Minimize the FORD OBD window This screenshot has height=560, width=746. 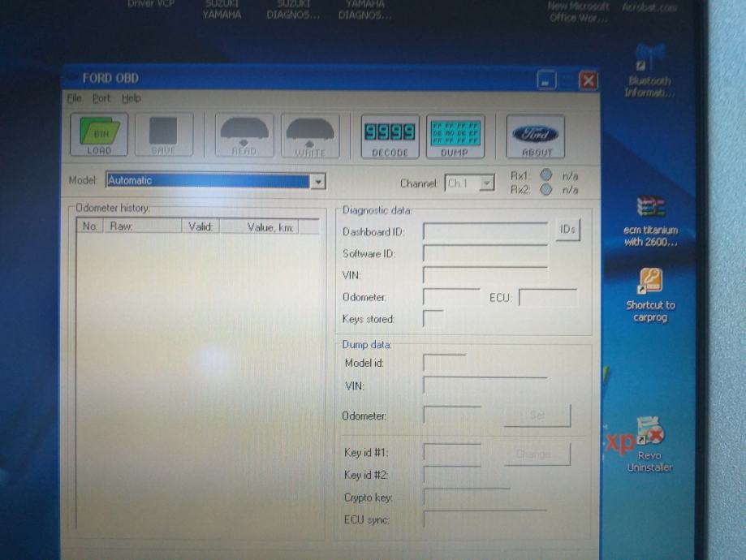[546, 80]
